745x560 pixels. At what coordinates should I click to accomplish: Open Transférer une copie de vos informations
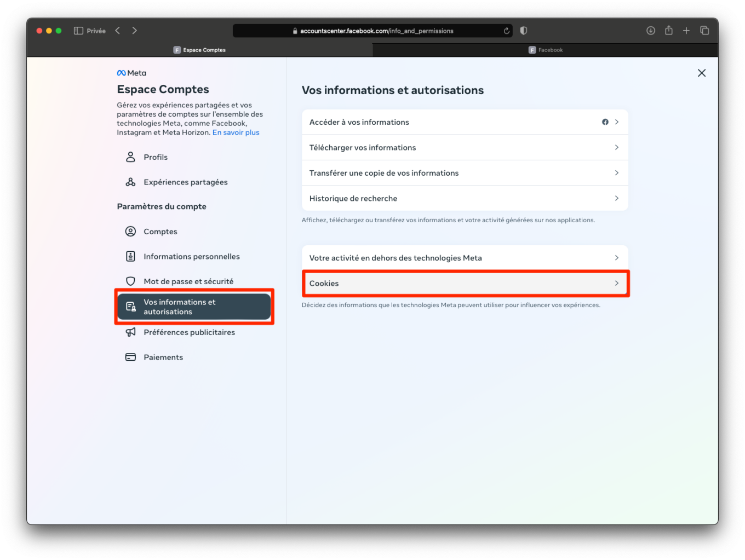[x=465, y=173]
